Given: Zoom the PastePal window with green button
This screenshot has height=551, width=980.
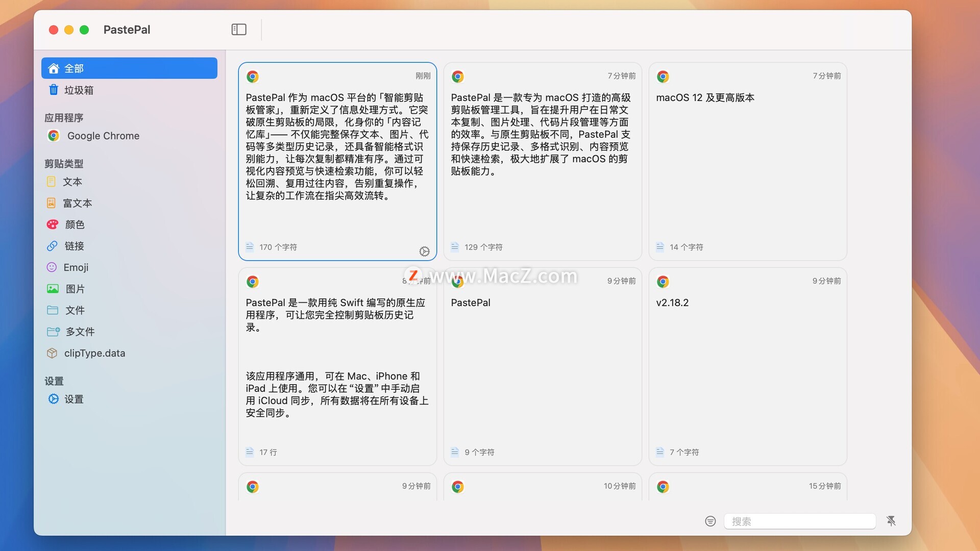Looking at the screenshot, I should tap(84, 30).
